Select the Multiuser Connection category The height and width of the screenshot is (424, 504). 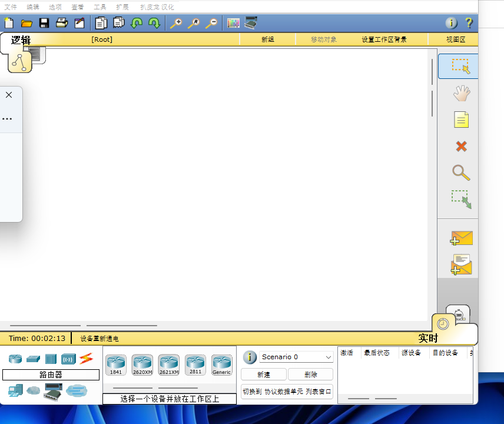tap(77, 390)
